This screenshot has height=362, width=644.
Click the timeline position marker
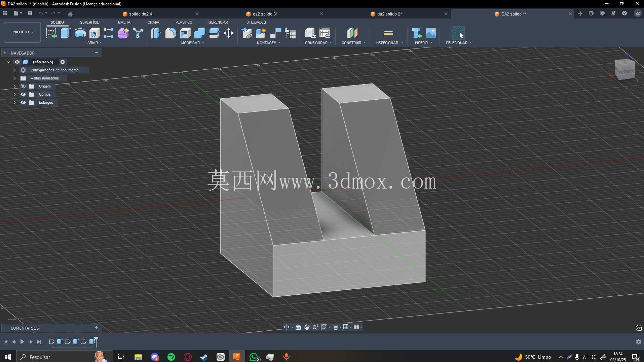pos(96,341)
